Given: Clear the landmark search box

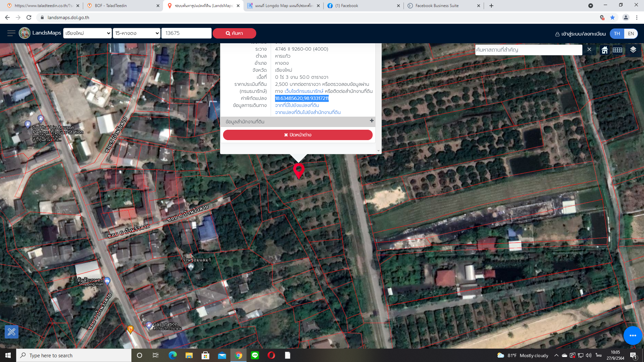Looking at the screenshot, I should click(589, 50).
